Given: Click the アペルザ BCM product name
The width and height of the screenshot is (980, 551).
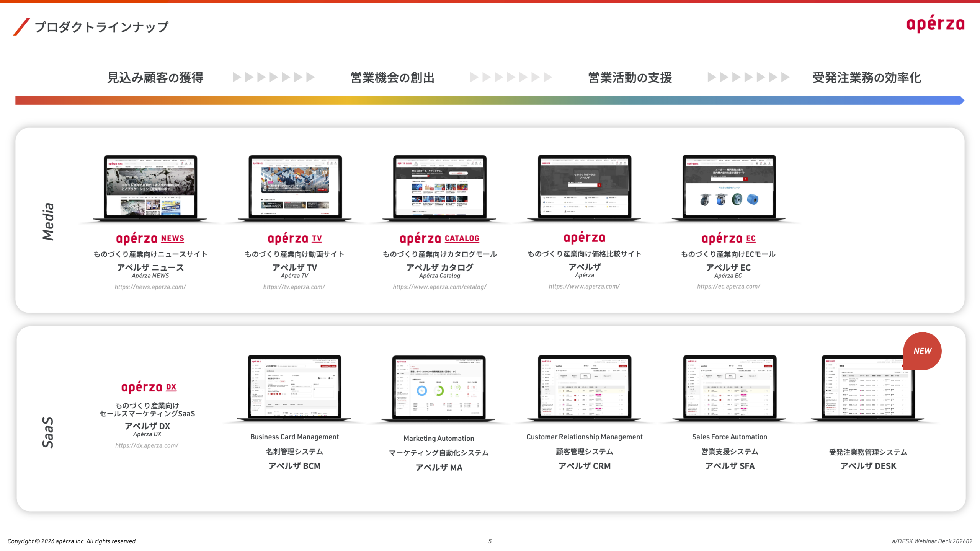Looking at the screenshot, I should [294, 466].
